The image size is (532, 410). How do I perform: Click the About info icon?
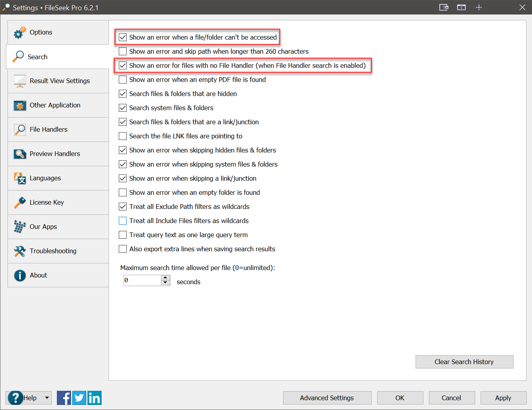(20, 275)
